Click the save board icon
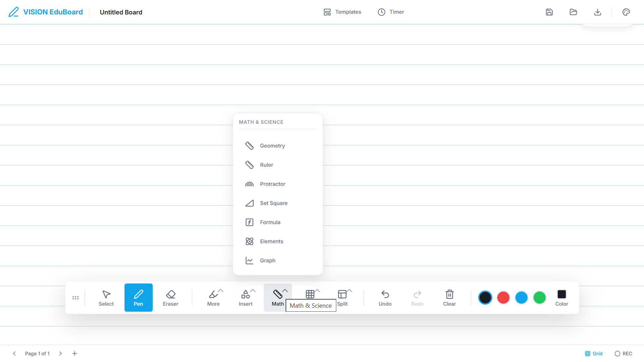The width and height of the screenshot is (644, 362). point(549,12)
